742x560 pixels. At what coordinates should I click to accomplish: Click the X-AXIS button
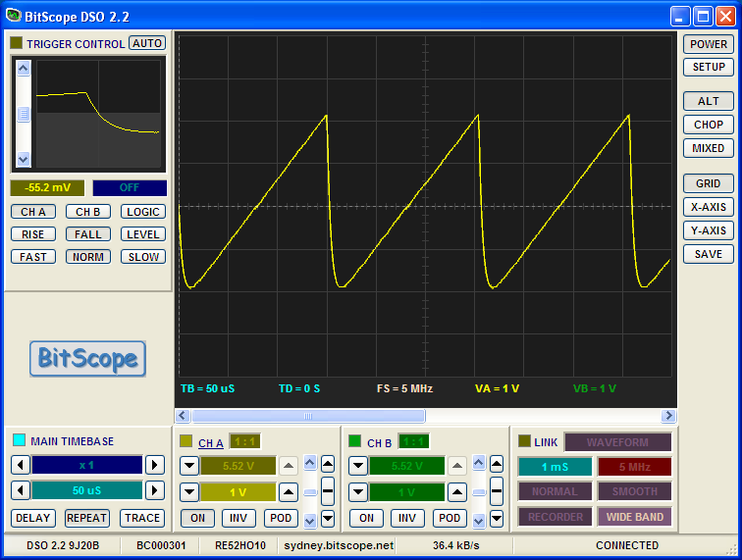point(709,207)
